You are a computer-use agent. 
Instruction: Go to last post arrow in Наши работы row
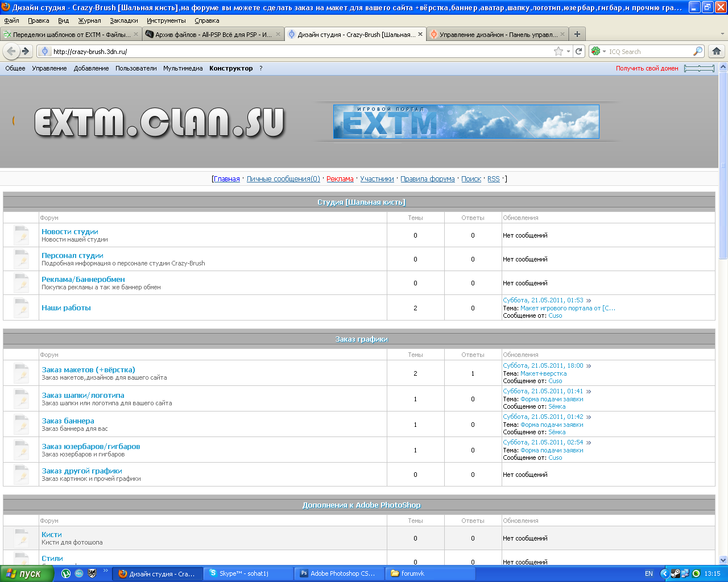pyautogui.click(x=589, y=300)
